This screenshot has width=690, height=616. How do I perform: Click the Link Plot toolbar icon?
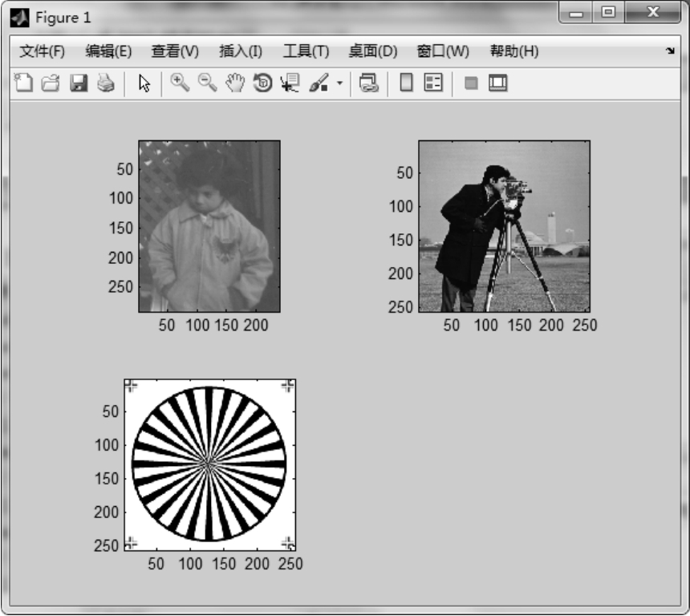pos(368,83)
